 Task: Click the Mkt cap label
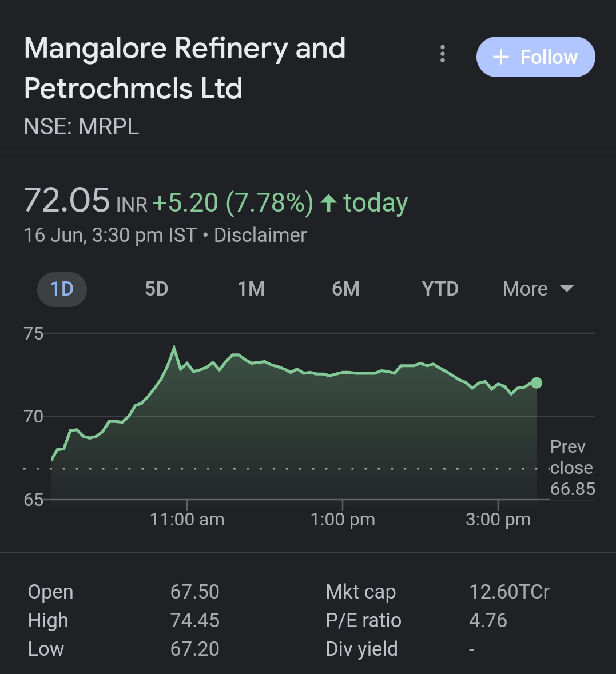pyautogui.click(x=361, y=592)
